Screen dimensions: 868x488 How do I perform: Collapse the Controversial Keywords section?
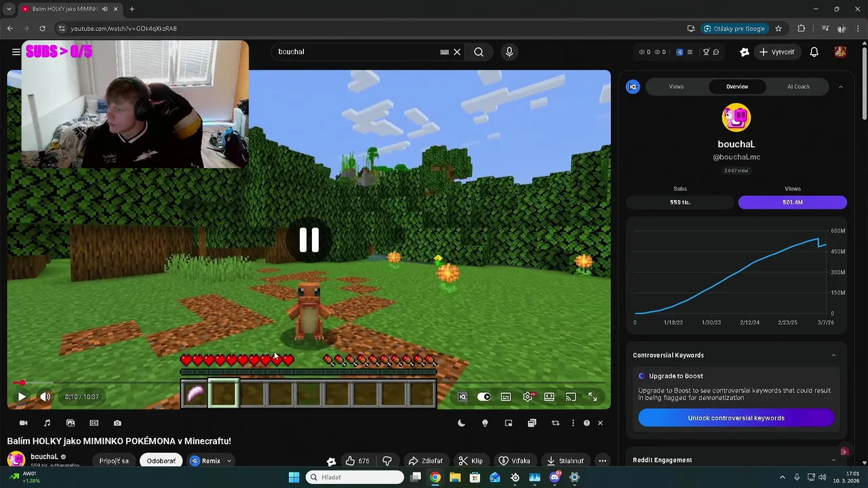(x=833, y=355)
